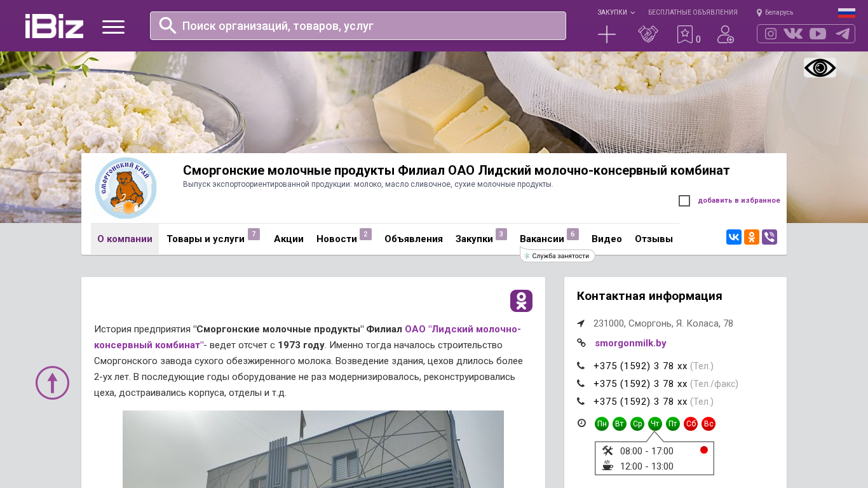This screenshot has width=868, height=488.
Task: Click the work hours tools icon
Action: pyautogui.click(x=607, y=451)
